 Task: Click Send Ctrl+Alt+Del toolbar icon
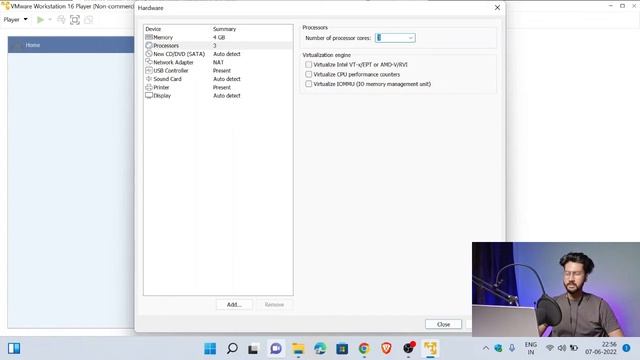pyautogui.click(x=61, y=20)
